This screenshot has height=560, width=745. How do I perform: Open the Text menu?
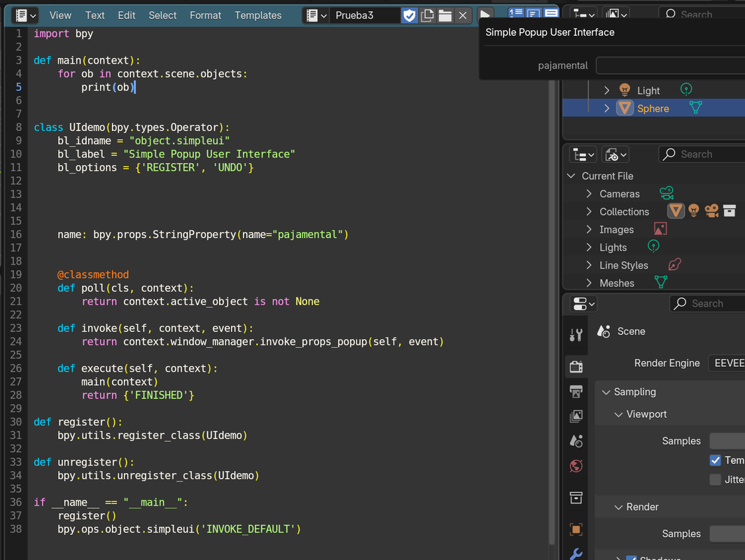pyautogui.click(x=95, y=15)
